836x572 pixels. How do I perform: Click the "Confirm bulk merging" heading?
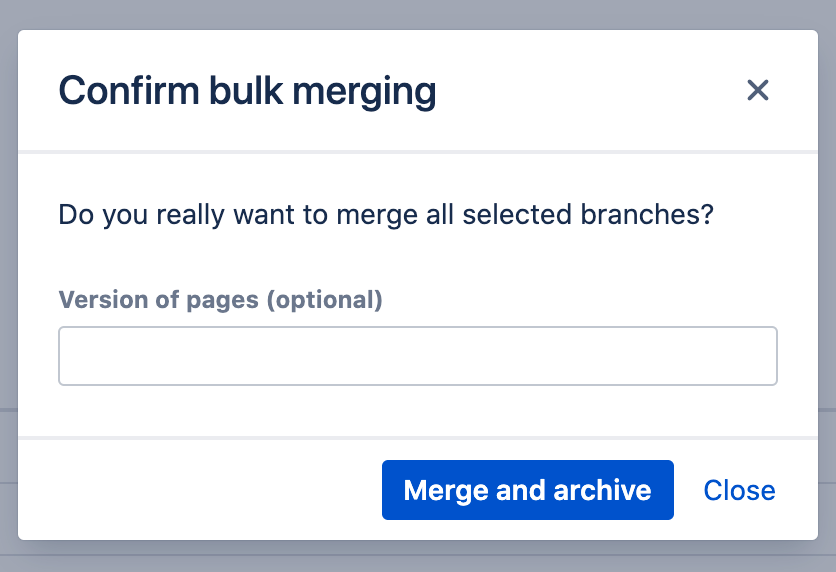pyautogui.click(x=247, y=91)
